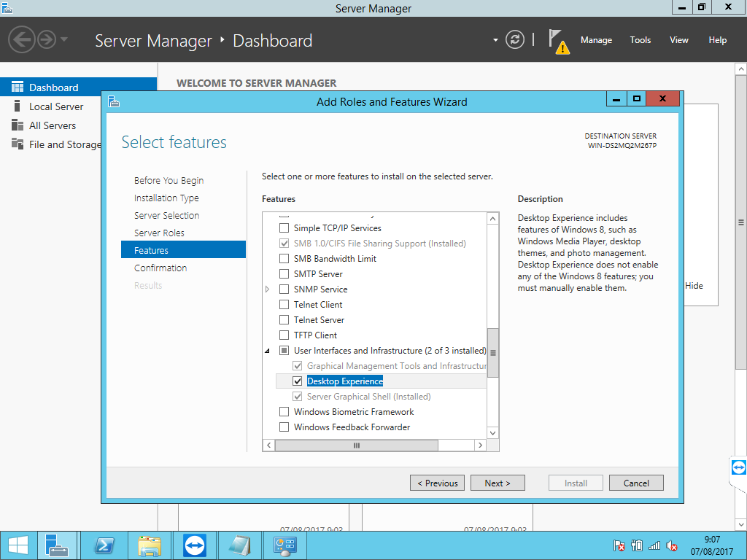Image resolution: width=747 pixels, height=560 pixels.
Task: Click the Local Server icon in sidebar
Action: 18,106
